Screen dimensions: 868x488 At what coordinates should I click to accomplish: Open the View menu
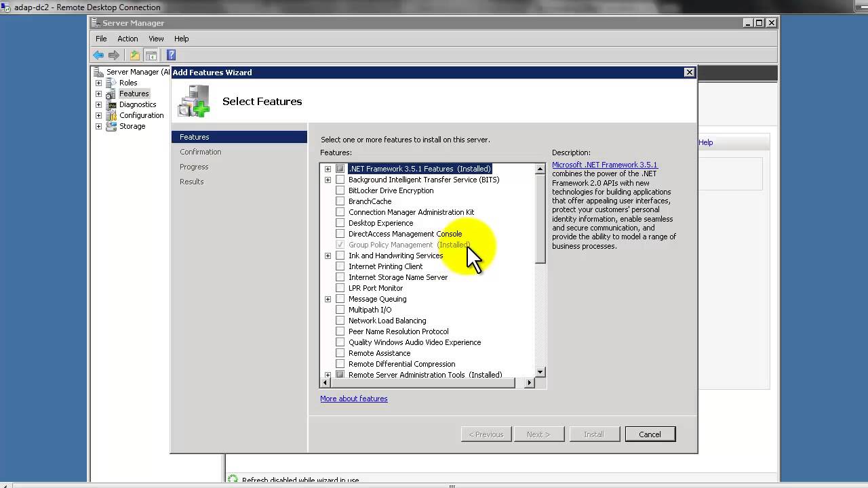pyautogui.click(x=156, y=39)
